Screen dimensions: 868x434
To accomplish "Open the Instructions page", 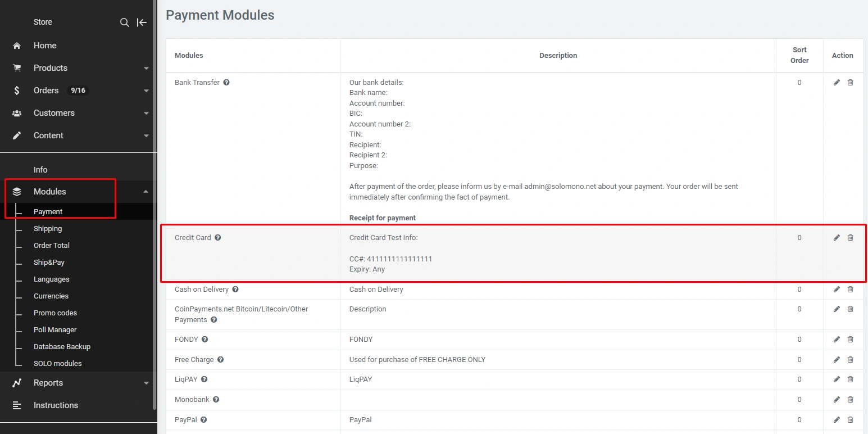I will (x=56, y=405).
